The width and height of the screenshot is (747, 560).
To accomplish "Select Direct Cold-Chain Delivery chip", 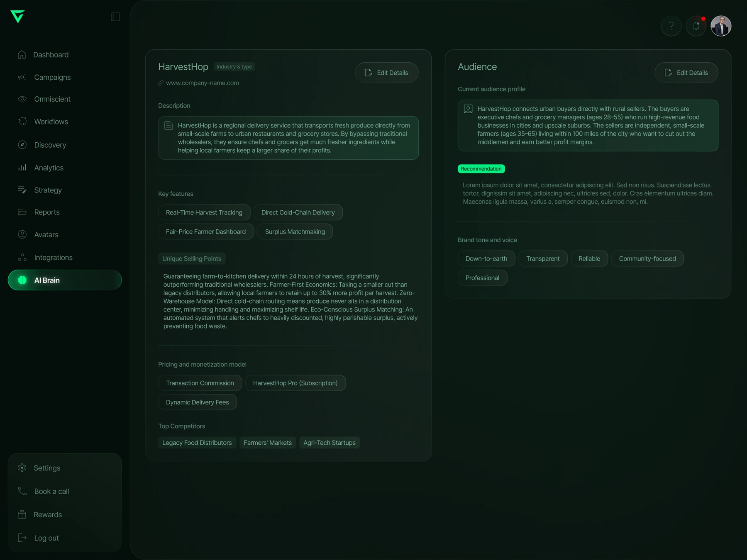I will pyautogui.click(x=298, y=212).
